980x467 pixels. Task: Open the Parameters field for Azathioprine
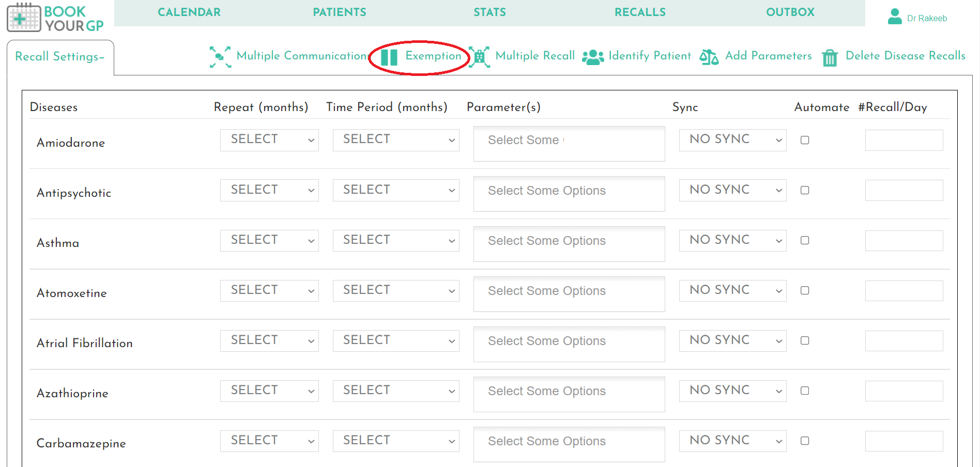click(x=569, y=393)
